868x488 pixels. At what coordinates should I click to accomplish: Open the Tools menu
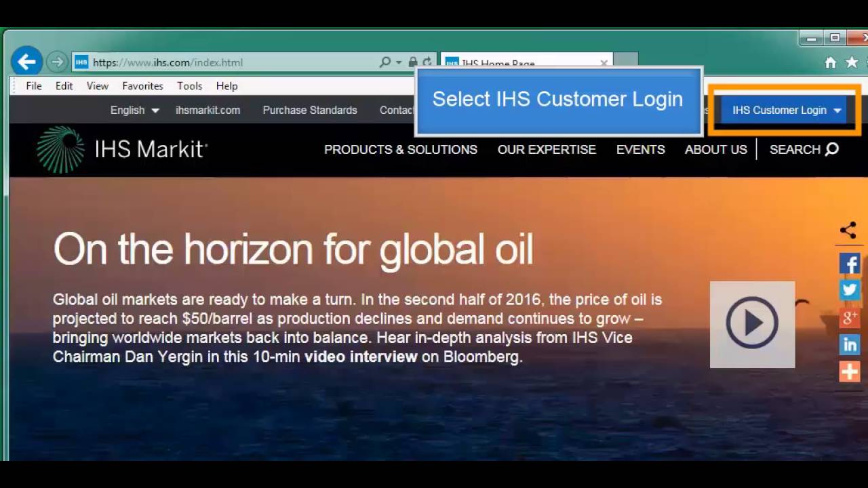(x=190, y=86)
